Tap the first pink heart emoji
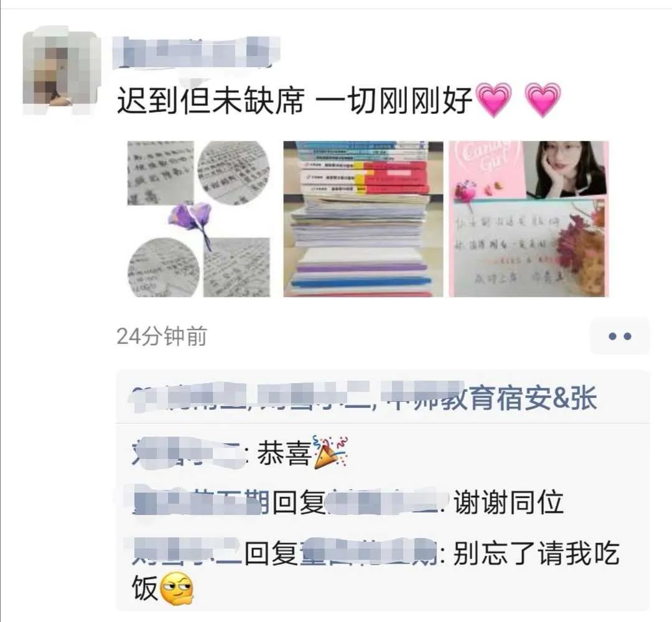This screenshot has height=622, width=672. (495, 100)
